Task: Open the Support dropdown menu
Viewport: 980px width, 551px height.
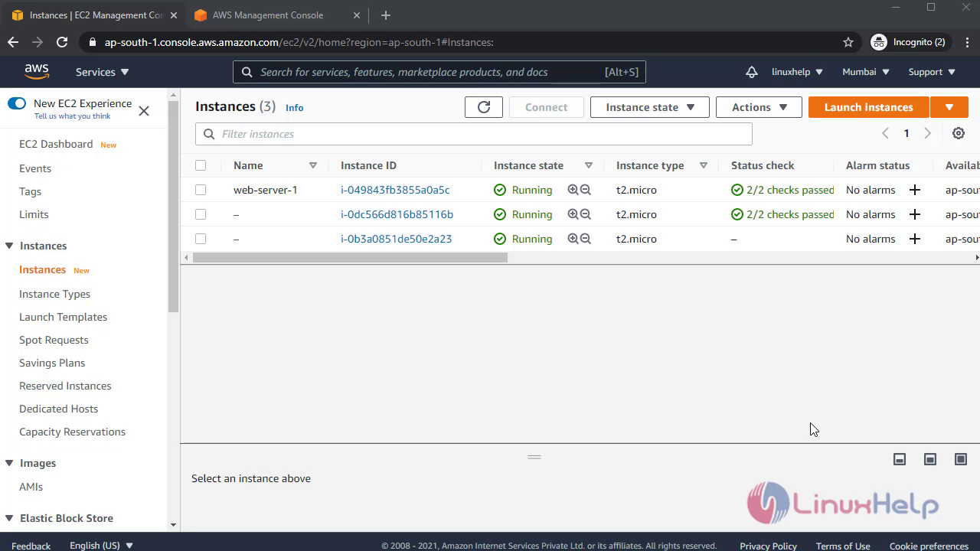Action: click(x=932, y=72)
